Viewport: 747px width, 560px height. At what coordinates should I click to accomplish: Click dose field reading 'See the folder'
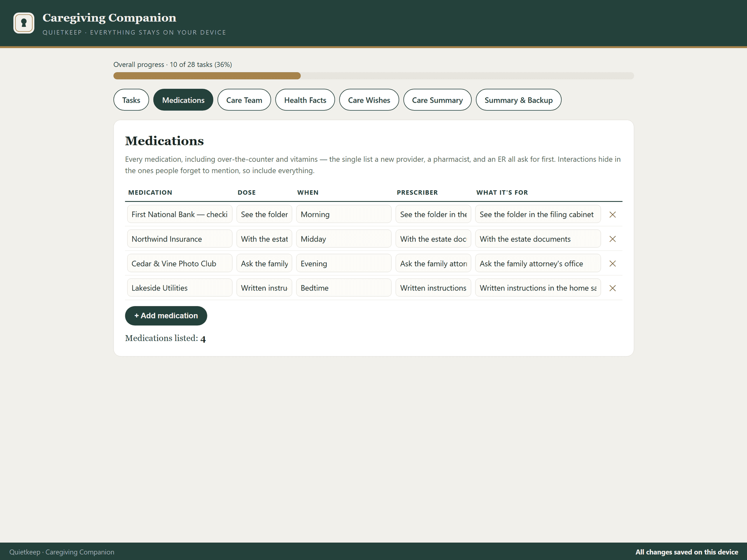(264, 214)
